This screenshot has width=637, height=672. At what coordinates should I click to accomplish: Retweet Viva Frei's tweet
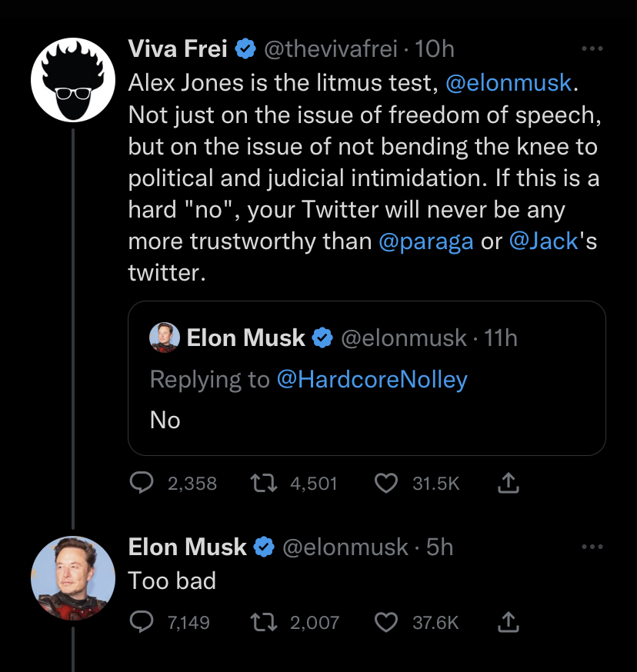(x=264, y=483)
